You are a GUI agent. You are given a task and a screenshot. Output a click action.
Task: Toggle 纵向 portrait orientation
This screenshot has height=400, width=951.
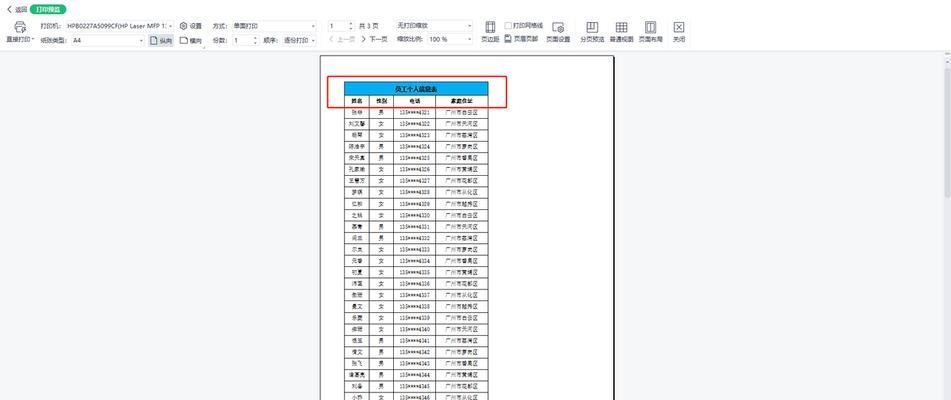click(x=161, y=41)
